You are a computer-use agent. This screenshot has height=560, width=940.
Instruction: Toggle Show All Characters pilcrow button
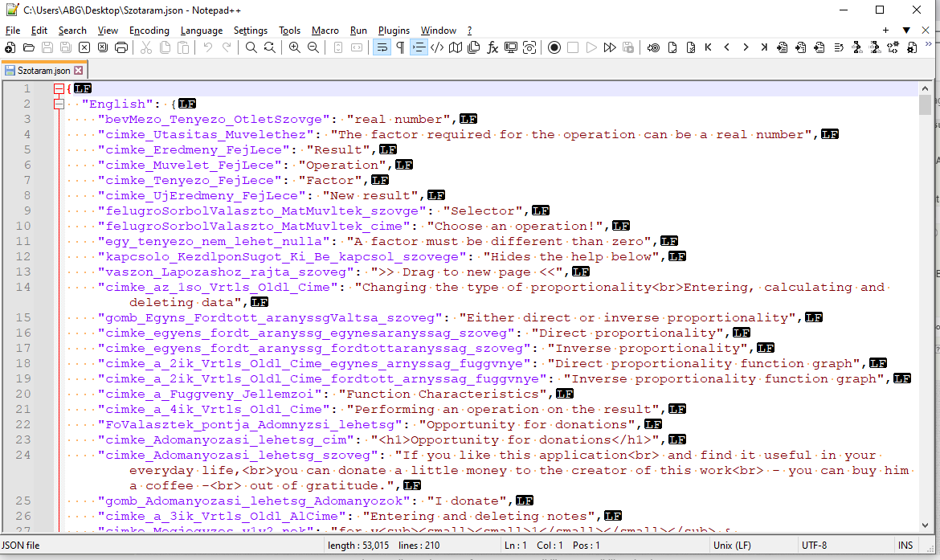pos(400,48)
